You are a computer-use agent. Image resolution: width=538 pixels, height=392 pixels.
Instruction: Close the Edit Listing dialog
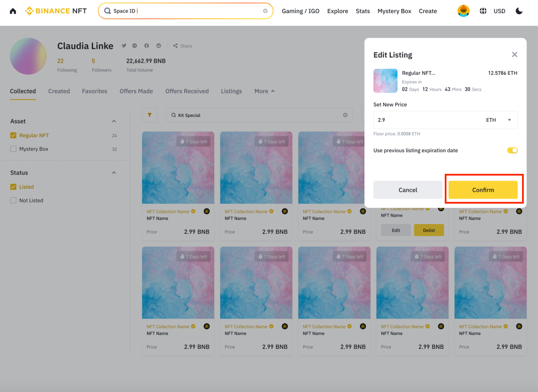click(x=514, y=55)
